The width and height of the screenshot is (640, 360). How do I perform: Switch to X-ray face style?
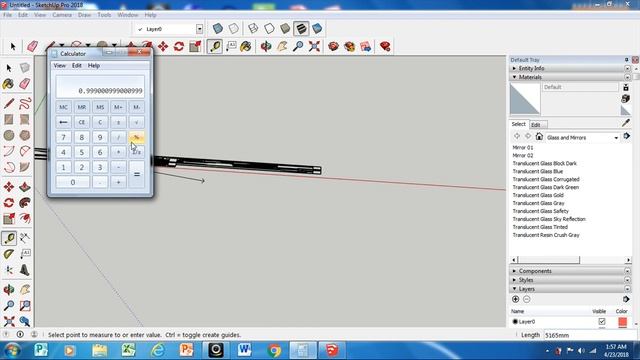click(218, 28)
